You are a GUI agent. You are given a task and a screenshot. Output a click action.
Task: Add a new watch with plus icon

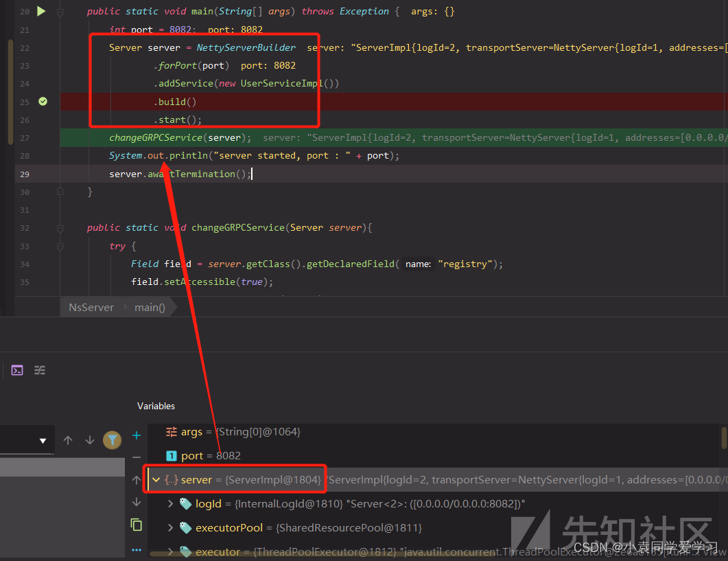point(137,435)
